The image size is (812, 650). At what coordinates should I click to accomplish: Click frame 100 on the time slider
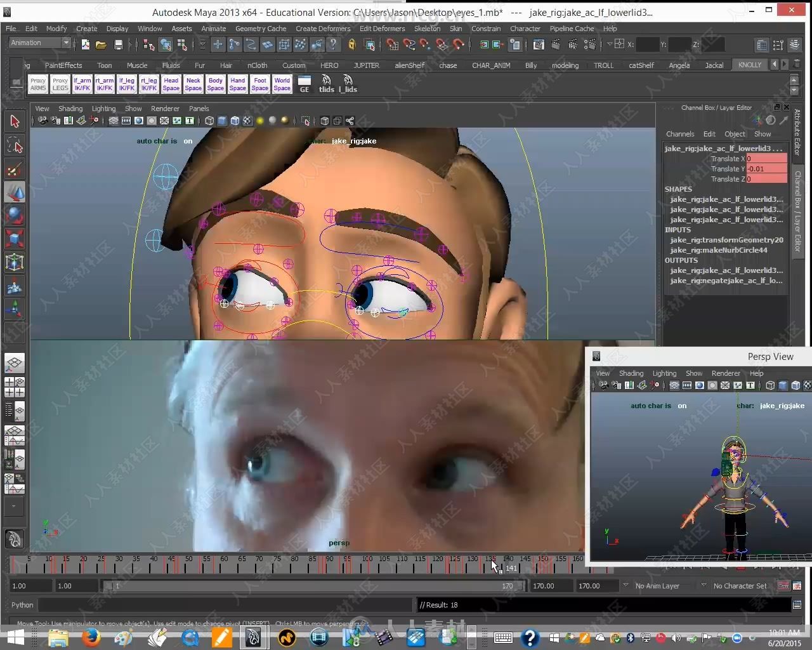(367, 562)
